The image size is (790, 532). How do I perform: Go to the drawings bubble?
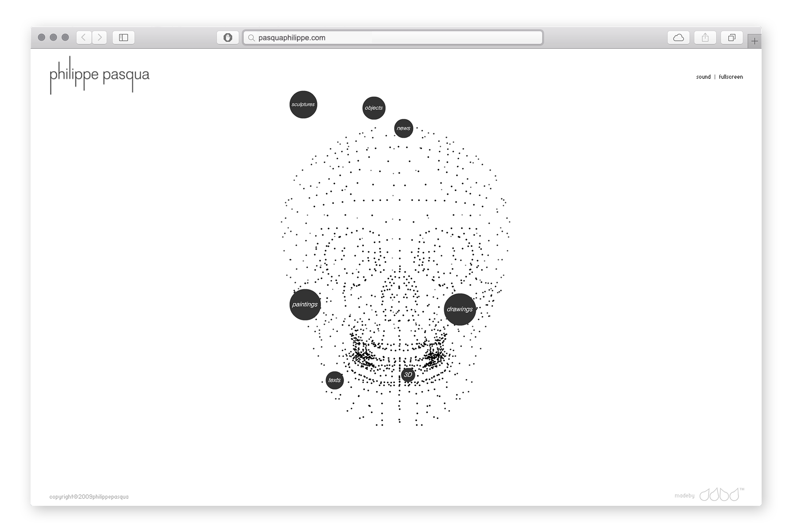coord(460,309)
